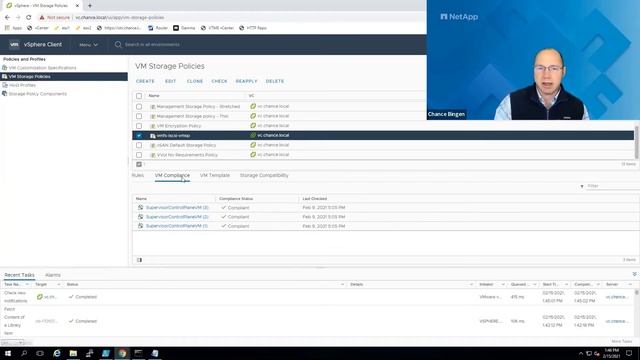Check Management Storage policy - Thin checkbox
This screenshot has width=640, height=360.
139,116
